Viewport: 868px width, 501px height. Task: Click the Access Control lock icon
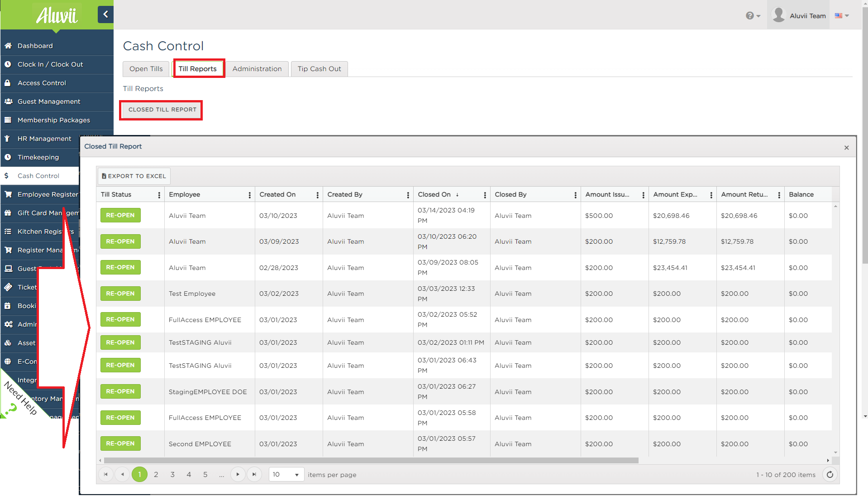click(8, 83)
